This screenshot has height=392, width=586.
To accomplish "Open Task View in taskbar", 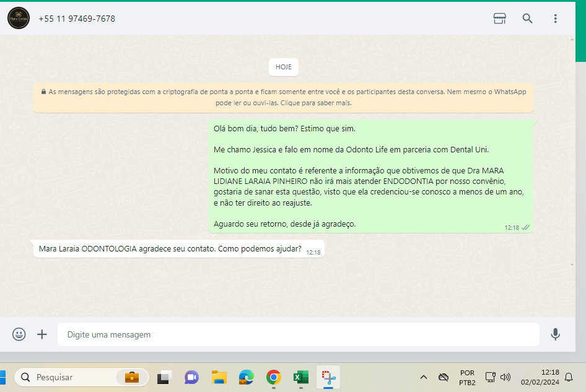I will (x=164, y=377).
